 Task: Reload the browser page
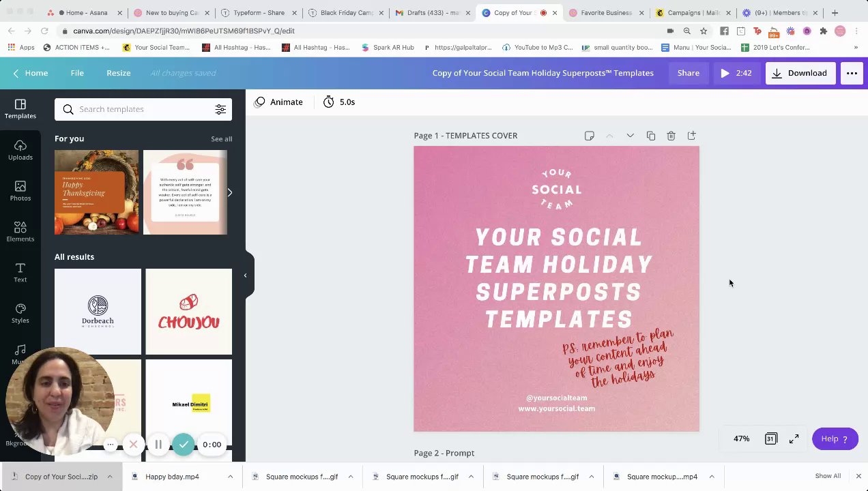[x=44, y=31]
